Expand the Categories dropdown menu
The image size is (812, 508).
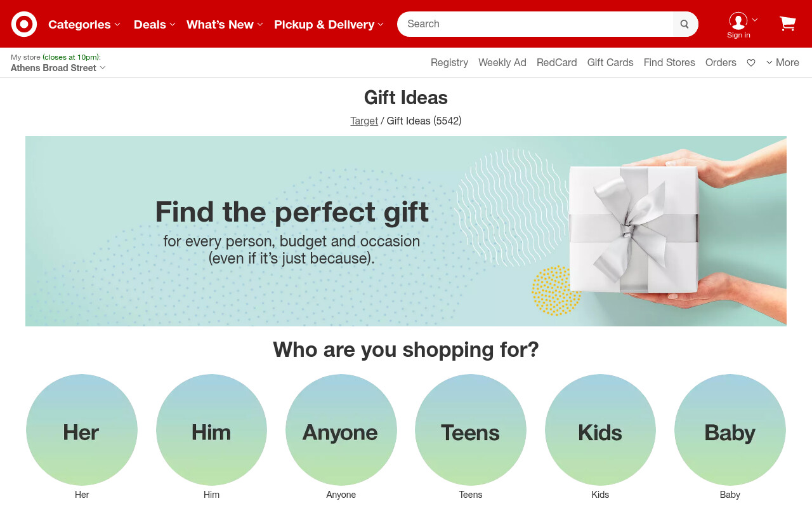click(84, 24)
